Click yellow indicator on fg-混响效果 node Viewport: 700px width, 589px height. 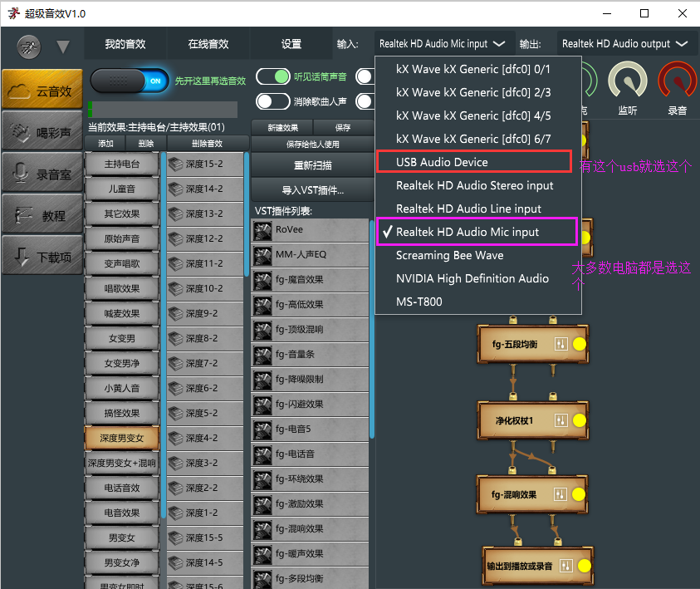point(579,494)
